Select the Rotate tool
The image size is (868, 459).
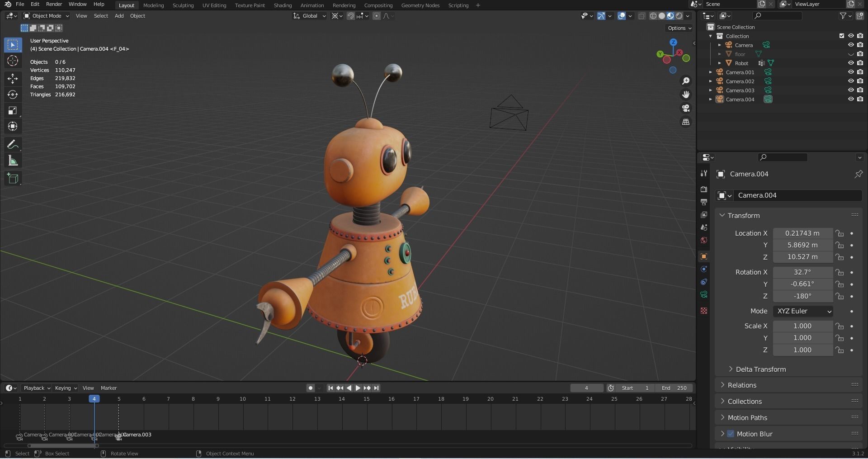[13, 95]
